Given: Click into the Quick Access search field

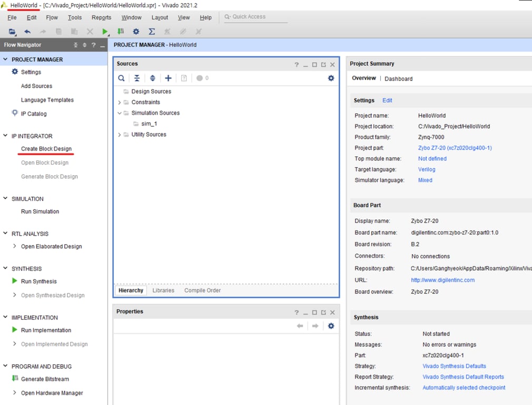Looking at the screenshot, I should pos(256,17).
